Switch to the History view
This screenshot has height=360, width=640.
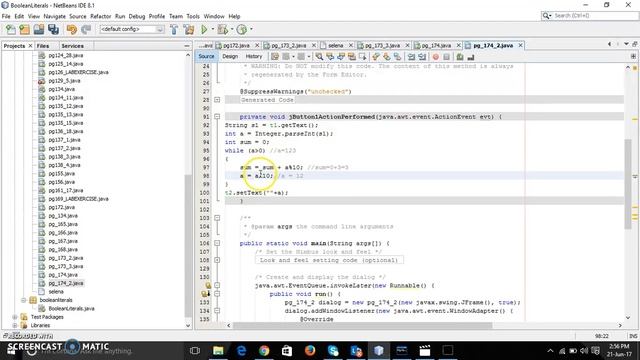coord(253,56)
